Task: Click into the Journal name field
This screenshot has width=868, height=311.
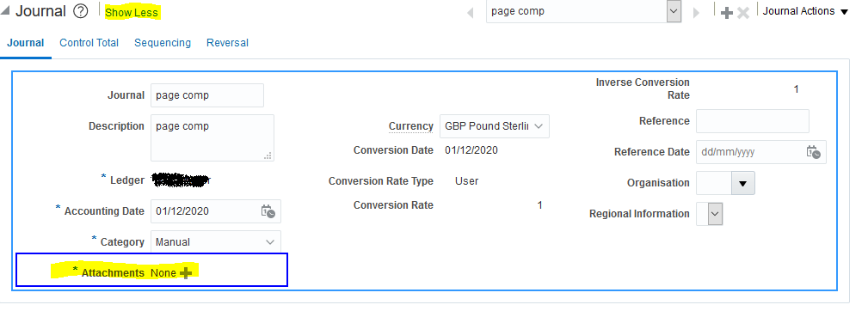Action: point(207,95)
